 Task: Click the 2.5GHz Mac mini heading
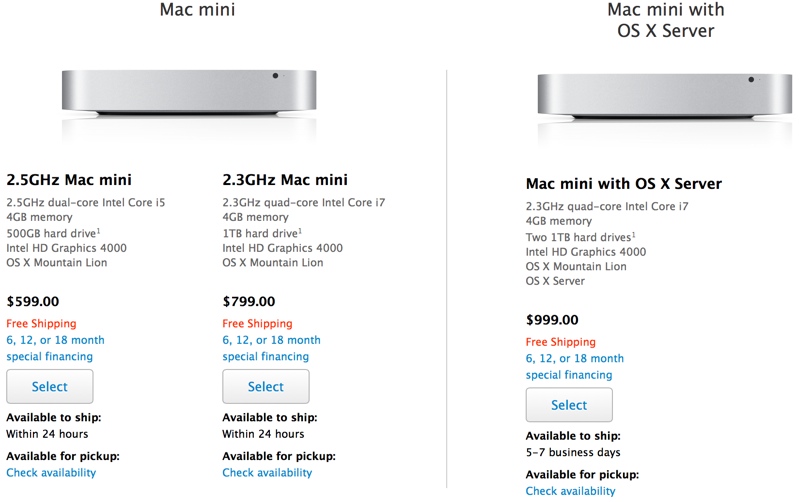69,180
